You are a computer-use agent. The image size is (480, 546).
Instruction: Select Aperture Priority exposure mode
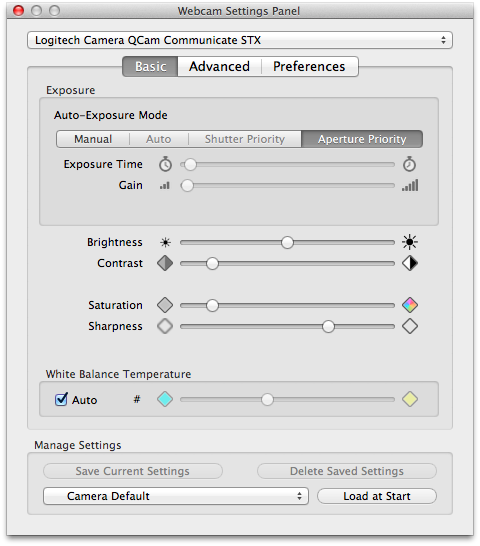point(362,139)
